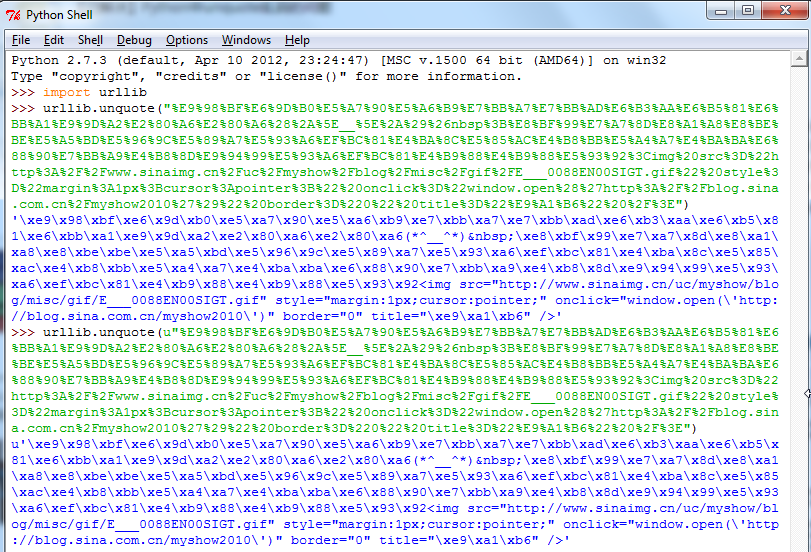Click the vertical scrollbar track

[x=799, y=310]
